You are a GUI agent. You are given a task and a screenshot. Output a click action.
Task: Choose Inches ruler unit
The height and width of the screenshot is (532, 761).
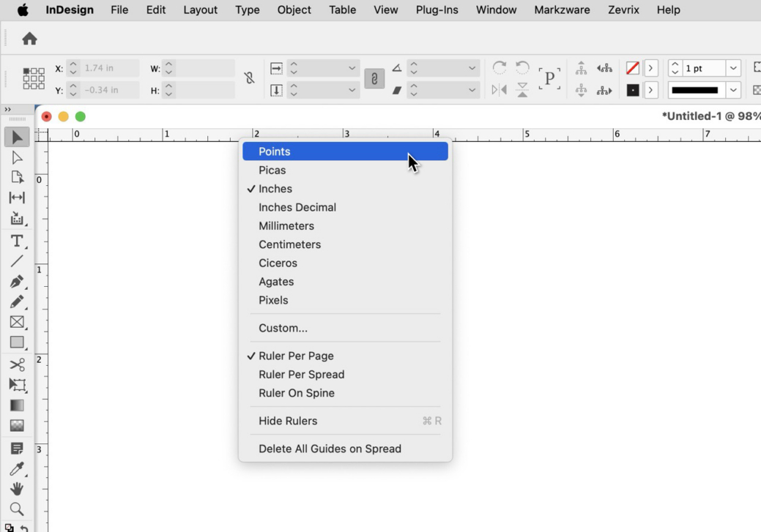coord(275,189)
